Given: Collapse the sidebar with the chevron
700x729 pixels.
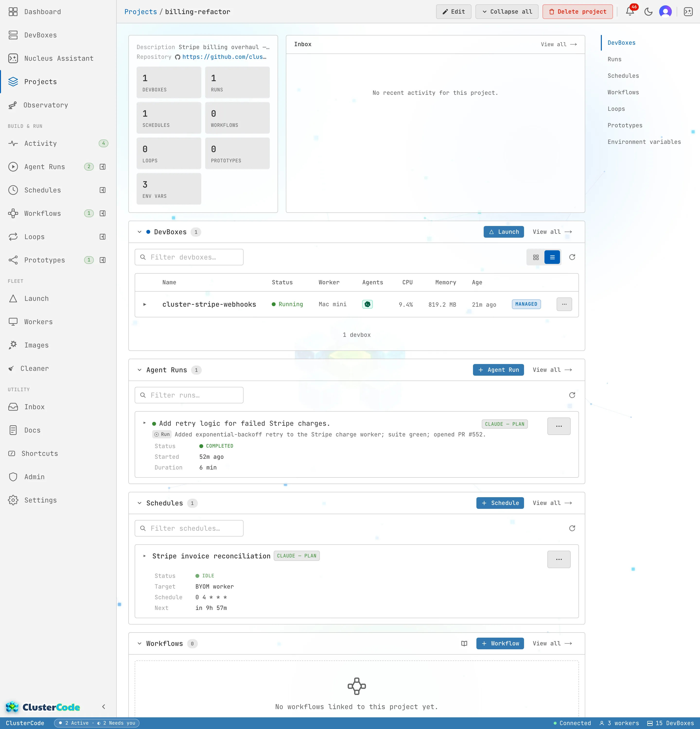Looking at the screenshot, I should pos(103,707).
